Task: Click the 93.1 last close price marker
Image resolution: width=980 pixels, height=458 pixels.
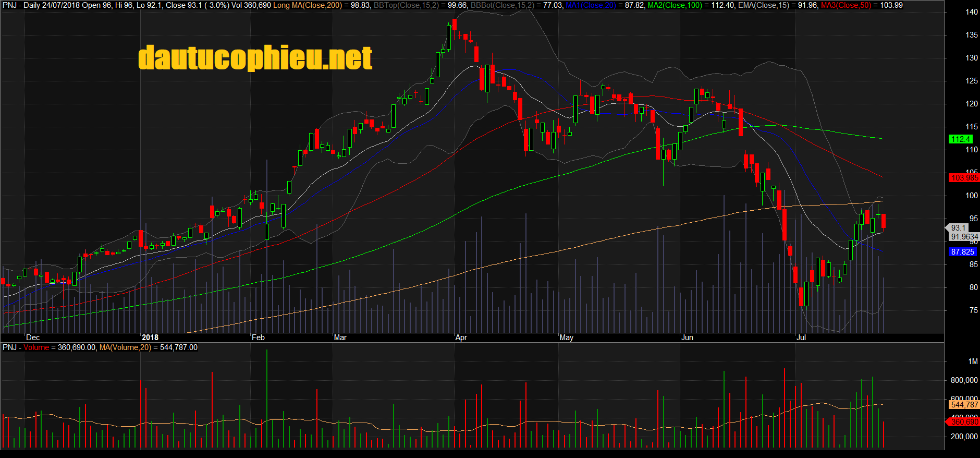Action: coord(958,228)
